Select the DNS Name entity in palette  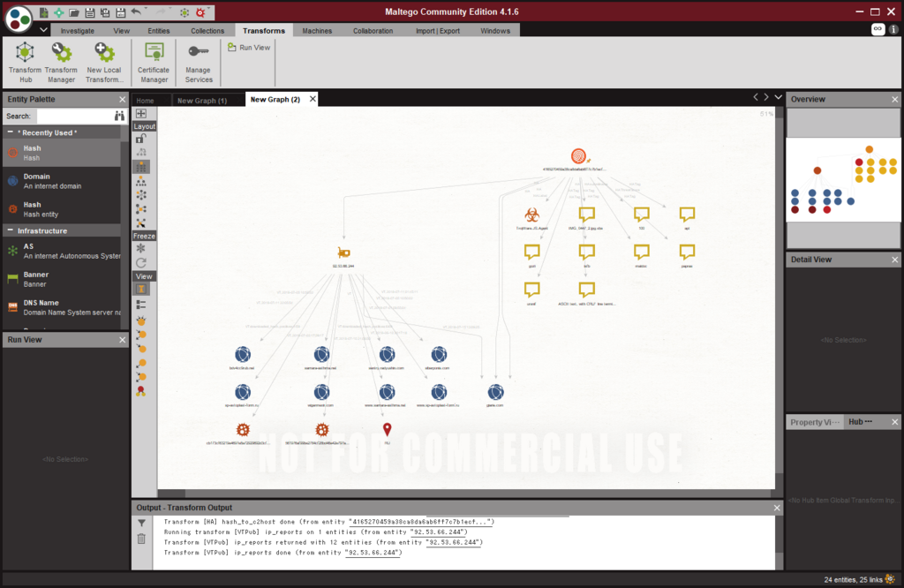62,307
